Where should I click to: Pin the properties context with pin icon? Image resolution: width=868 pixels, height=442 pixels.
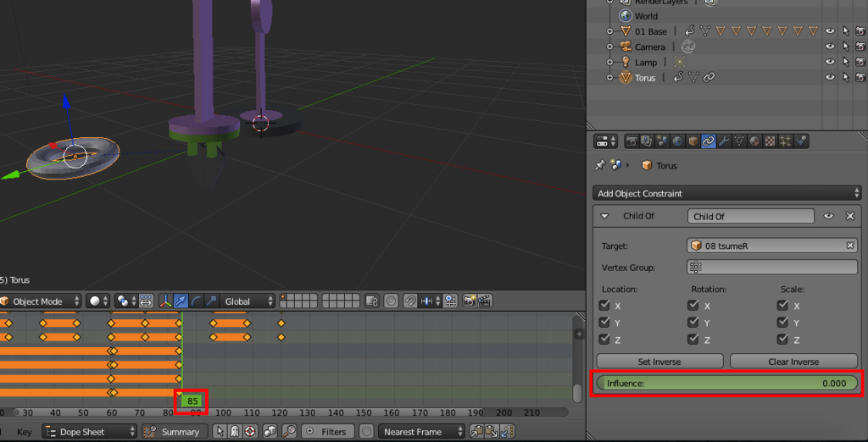tap(599, 165)
